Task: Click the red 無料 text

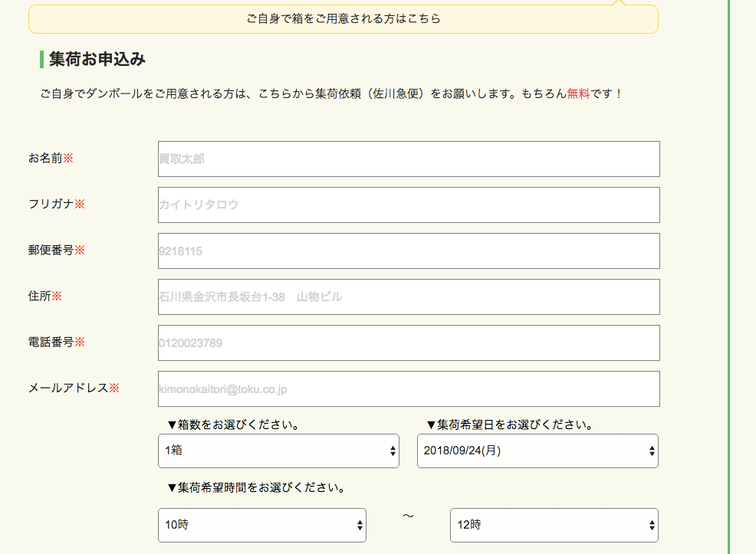Action: coord(578,94)
